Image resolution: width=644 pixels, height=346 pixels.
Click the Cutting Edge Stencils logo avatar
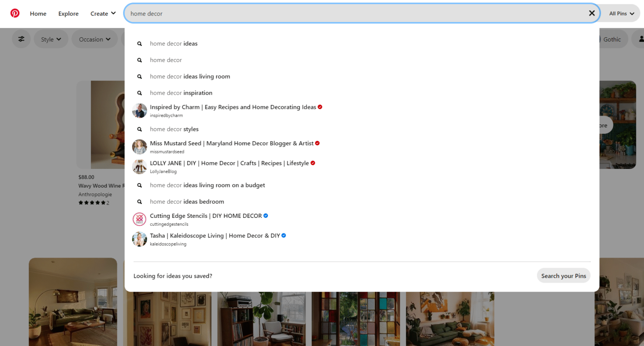pos(140,219)
